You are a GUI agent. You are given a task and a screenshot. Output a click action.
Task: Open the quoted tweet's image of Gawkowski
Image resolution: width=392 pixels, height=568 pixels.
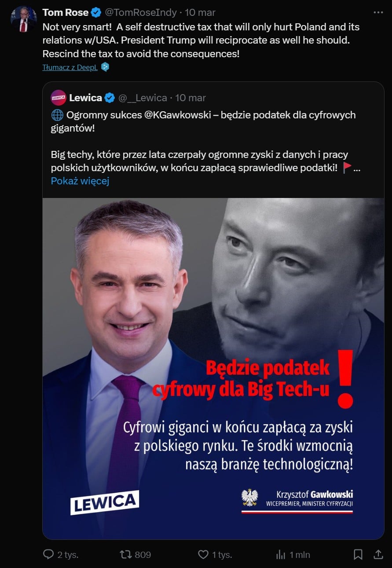213,368
